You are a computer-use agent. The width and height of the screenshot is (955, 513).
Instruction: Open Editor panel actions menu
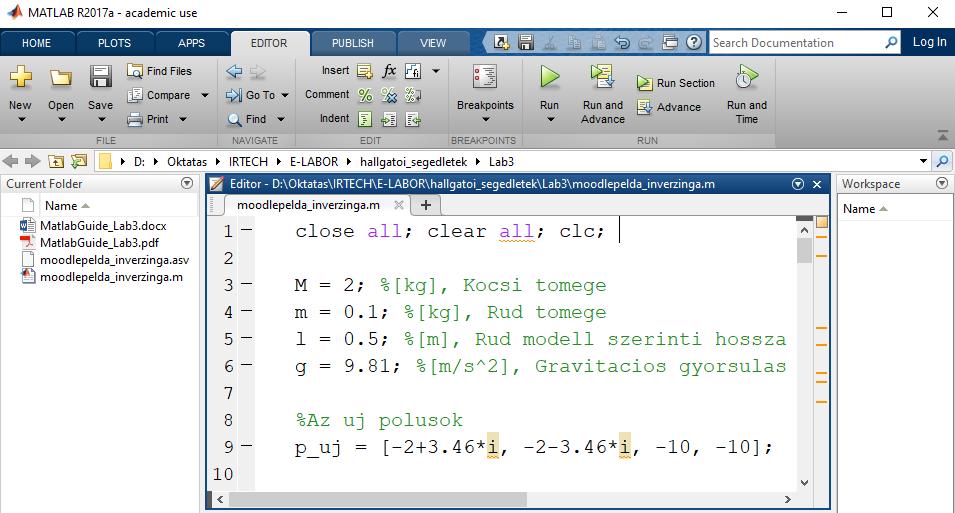(x=798, y=183)
